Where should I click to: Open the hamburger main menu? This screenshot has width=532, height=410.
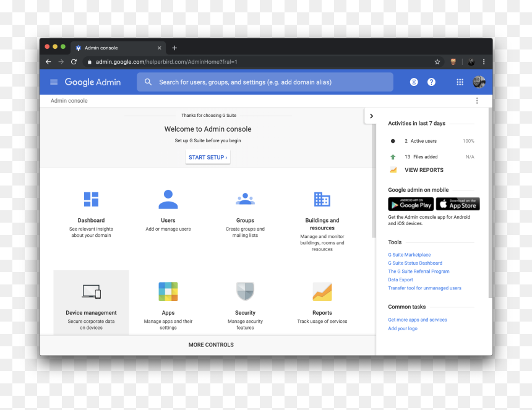click(x=54, y=82)
